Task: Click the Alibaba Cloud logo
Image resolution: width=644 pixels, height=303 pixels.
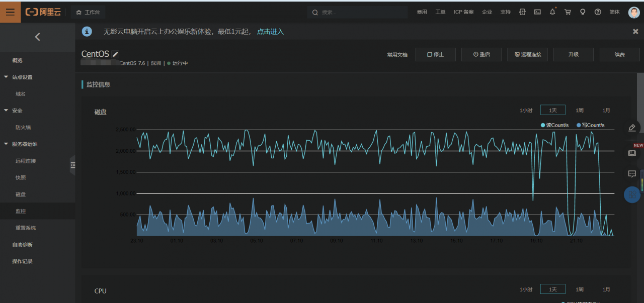Action: click(44, 12)
